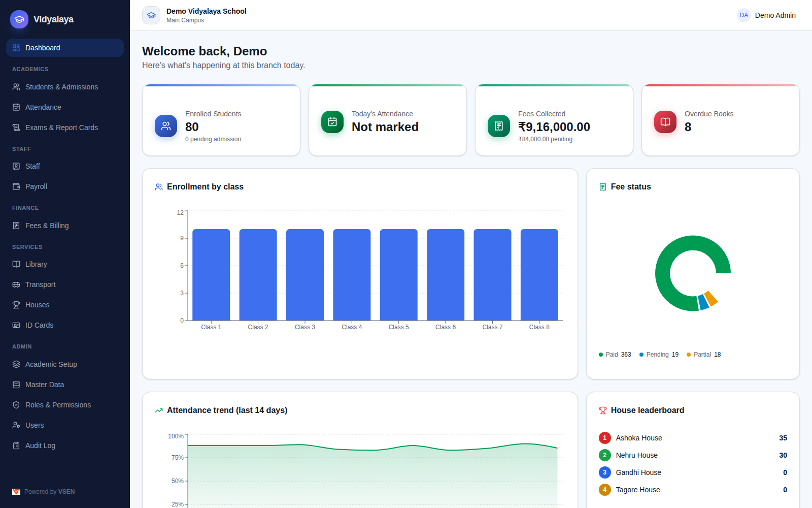Screen dimensions: 812x508
Task: Click the DA avatar badge
Action: 744,15
